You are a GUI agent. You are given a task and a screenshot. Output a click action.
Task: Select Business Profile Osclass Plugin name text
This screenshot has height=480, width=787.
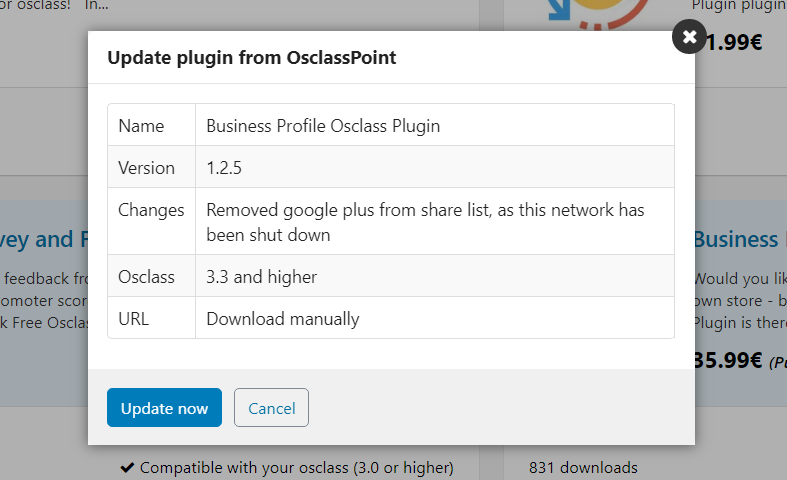(x=323, y=126)
